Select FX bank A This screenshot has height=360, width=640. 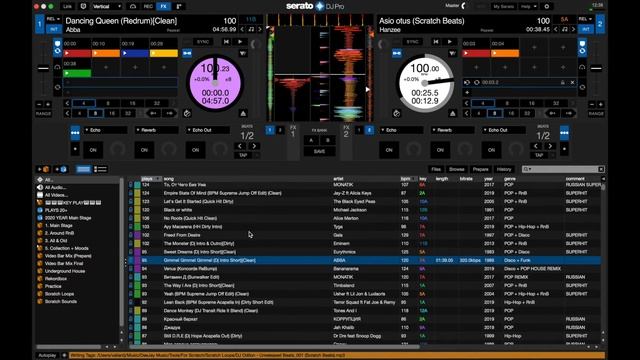tap(311, 140)
